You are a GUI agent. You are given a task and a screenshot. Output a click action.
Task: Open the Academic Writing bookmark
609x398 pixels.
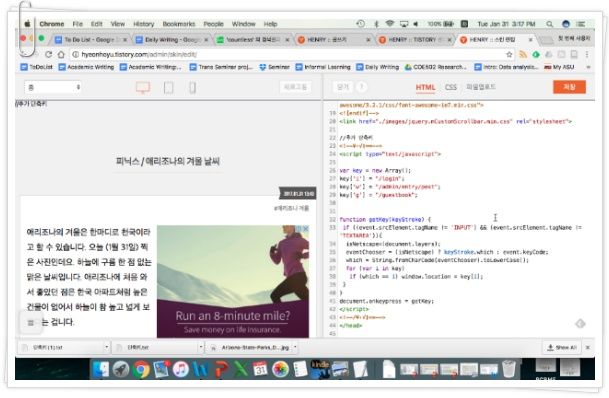coord(86,67)
